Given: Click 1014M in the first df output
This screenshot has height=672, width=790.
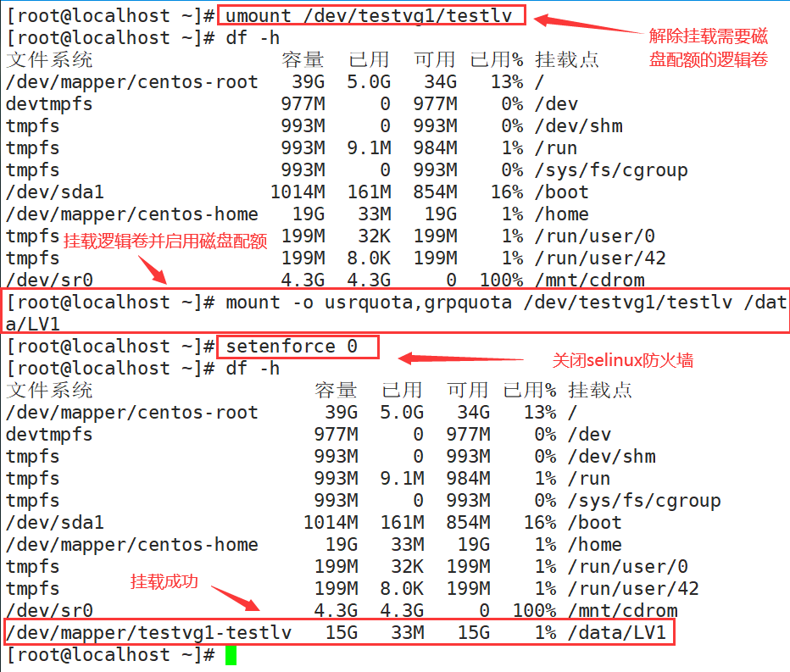Looking at the screenshot, I should [298, 192].
